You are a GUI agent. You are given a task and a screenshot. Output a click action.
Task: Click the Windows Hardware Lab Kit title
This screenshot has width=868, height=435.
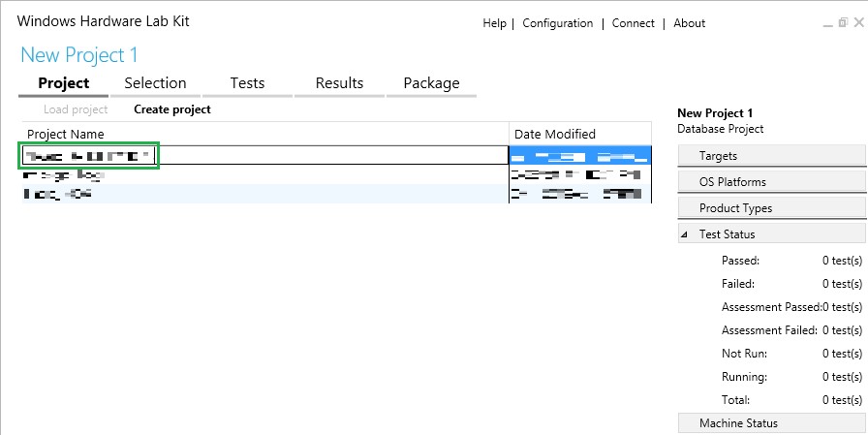(x=104, y=21)
